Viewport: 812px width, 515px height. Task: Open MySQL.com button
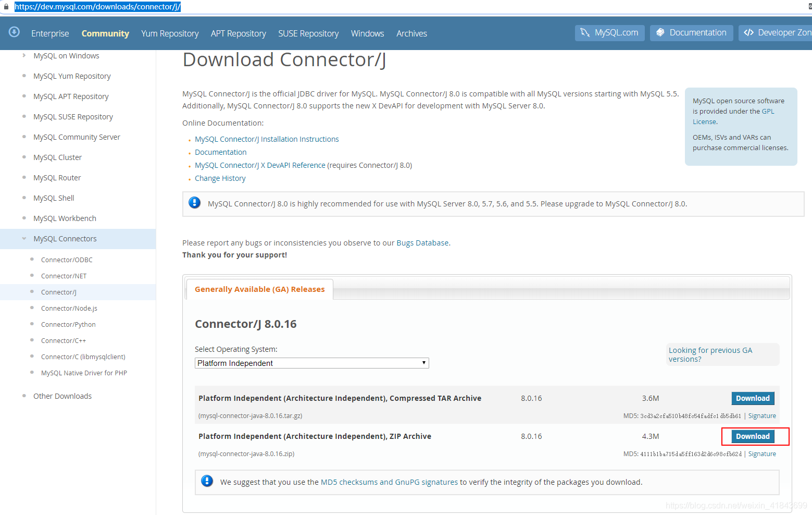610,33
